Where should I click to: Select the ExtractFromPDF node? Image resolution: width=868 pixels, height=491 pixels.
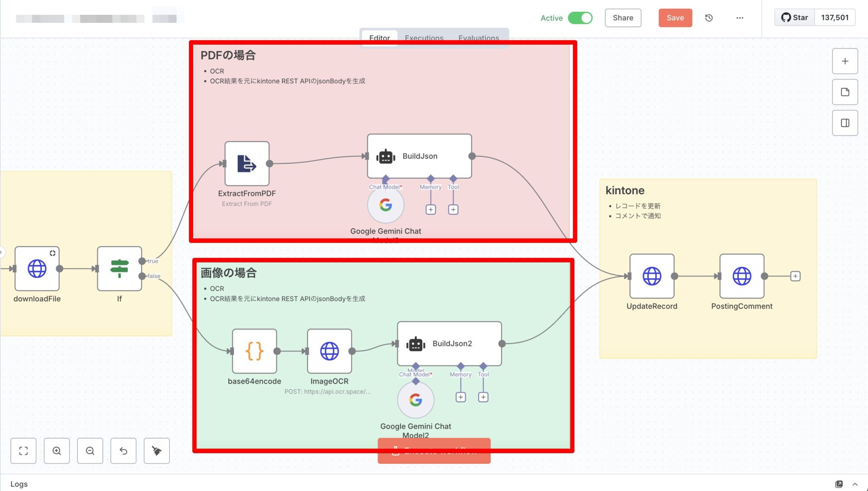point(247,164)
